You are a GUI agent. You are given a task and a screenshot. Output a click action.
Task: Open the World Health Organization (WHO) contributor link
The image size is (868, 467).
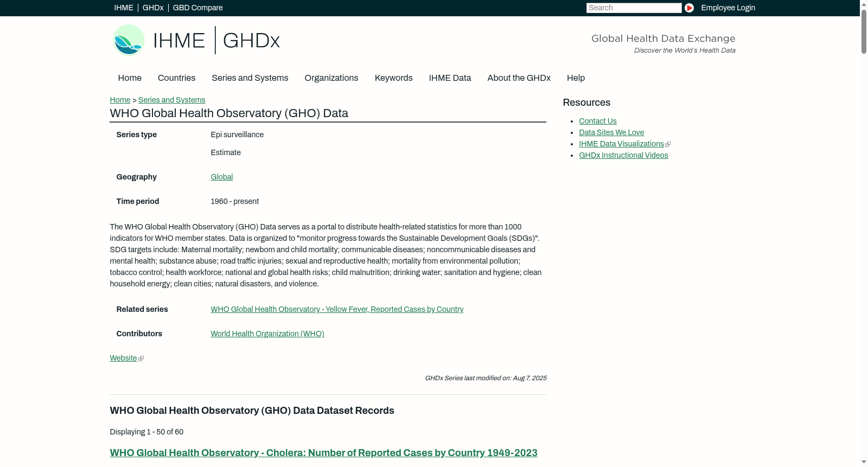pos(267,334)
